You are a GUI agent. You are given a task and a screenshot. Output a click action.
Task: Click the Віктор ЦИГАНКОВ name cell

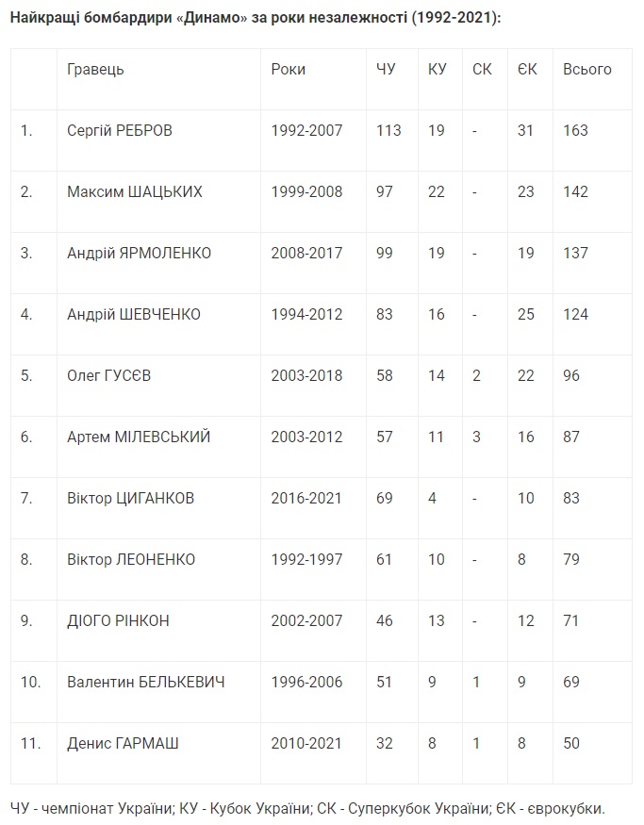click(131, 498)
